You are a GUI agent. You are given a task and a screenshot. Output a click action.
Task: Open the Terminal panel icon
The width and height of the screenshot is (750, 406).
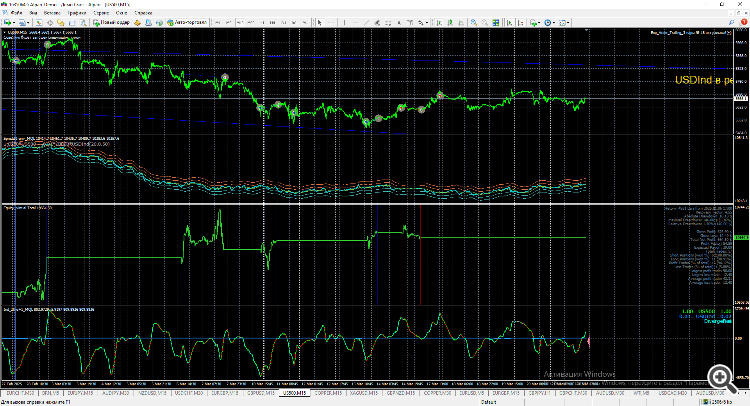coord(72,22)
